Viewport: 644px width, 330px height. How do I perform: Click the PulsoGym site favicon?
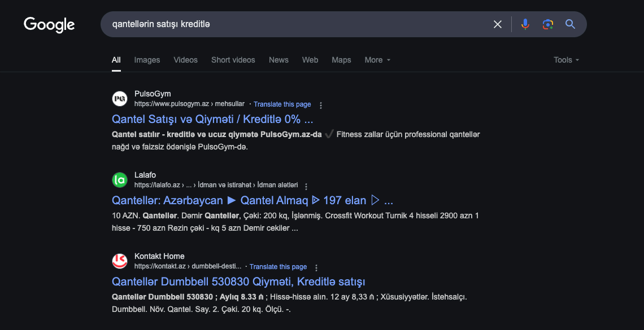120,99
